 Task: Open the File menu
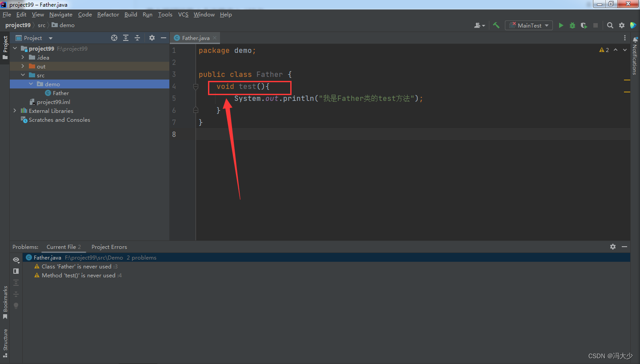[x=7, y=15]
